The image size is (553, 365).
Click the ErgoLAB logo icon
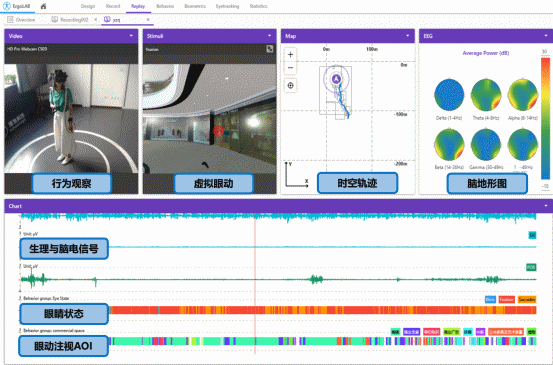pyautogui.click(x=7, y=6)
